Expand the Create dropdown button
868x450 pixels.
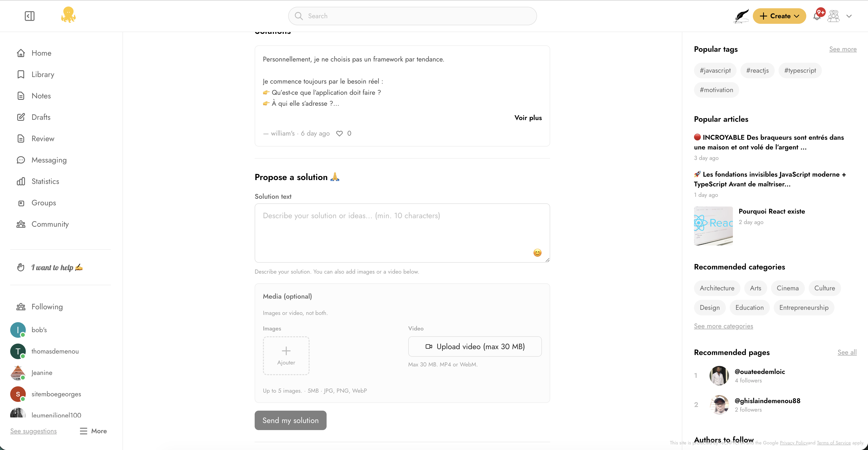coord(779,16)
